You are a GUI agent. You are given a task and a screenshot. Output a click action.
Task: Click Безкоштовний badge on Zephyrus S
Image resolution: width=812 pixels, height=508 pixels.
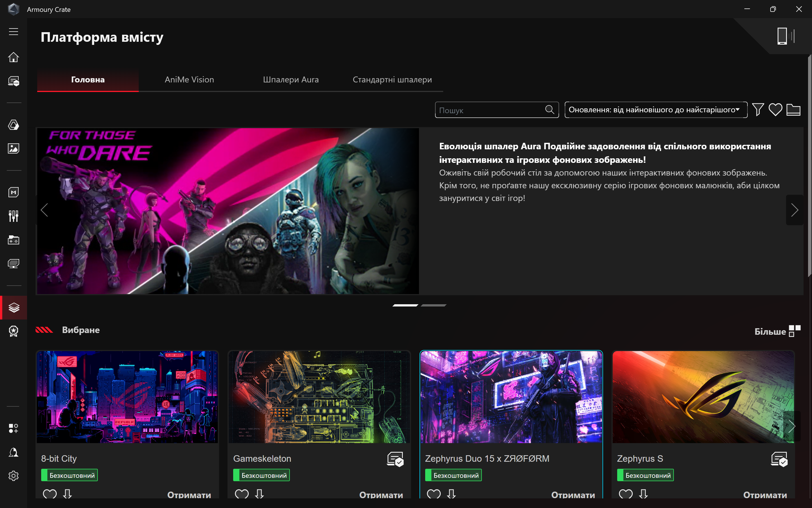(x=645, y=475)
